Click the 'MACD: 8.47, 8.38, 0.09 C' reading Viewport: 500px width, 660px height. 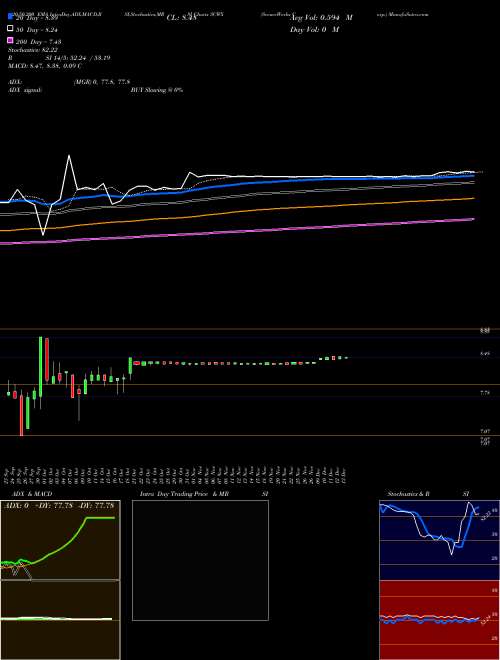coord(45,66)
